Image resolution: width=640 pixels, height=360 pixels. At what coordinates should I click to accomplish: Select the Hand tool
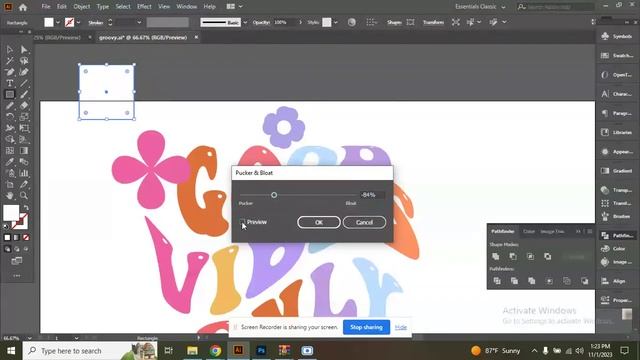[9, 196]
